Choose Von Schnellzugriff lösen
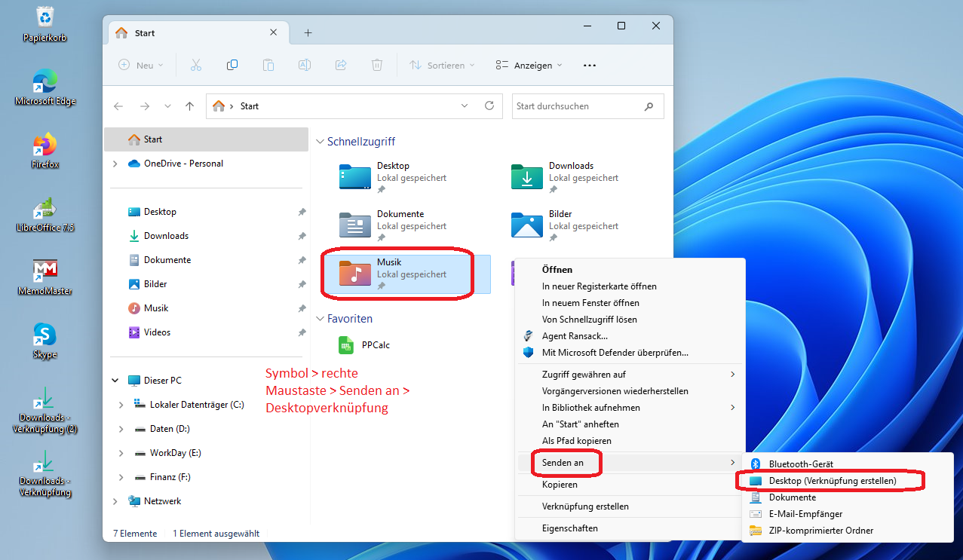Image resolution: width=963 pixels, height=560 pixels. click(x=629, y=320)
